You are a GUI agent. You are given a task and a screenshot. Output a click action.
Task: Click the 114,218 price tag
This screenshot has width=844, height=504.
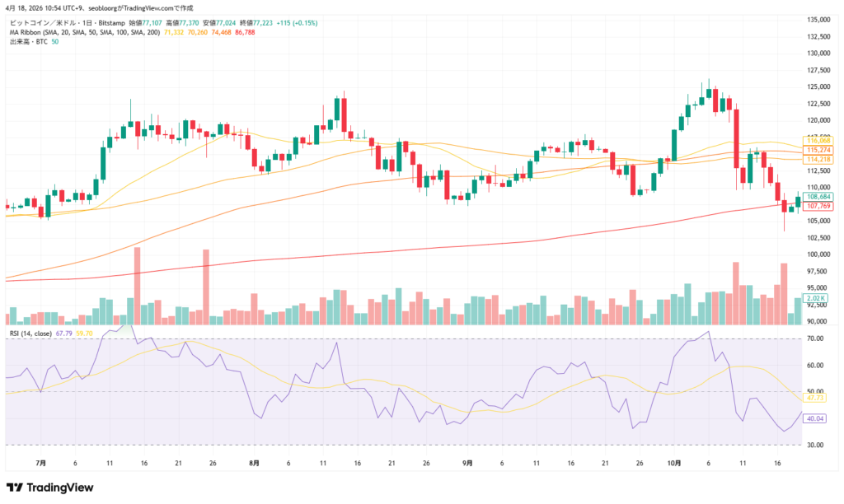pyautogui.click(x=818, y=159)
